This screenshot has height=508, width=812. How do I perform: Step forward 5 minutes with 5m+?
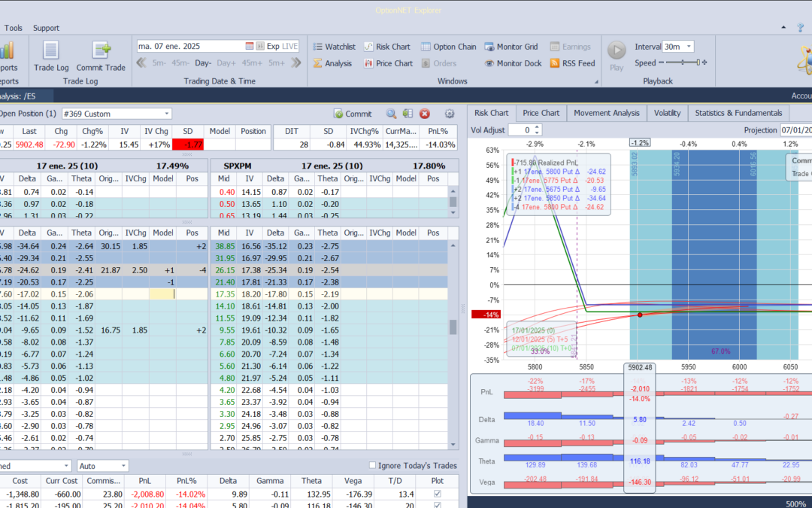pyautogui.click(x=277, y=62)
